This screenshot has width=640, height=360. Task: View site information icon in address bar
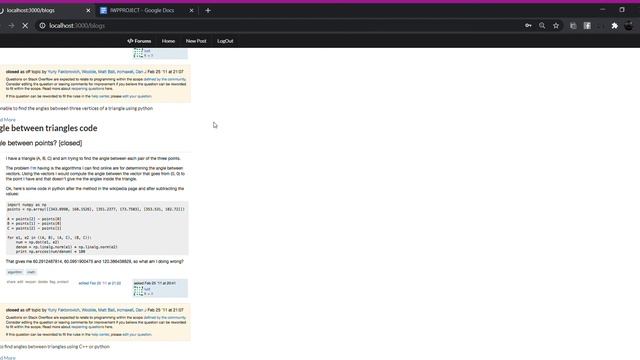click(42, 25)
